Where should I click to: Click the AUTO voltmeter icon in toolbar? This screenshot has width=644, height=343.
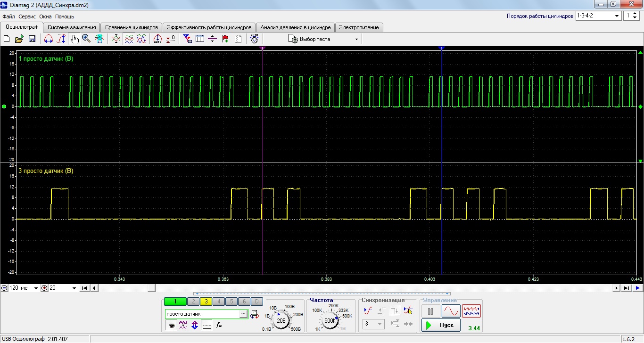[254, 39]
